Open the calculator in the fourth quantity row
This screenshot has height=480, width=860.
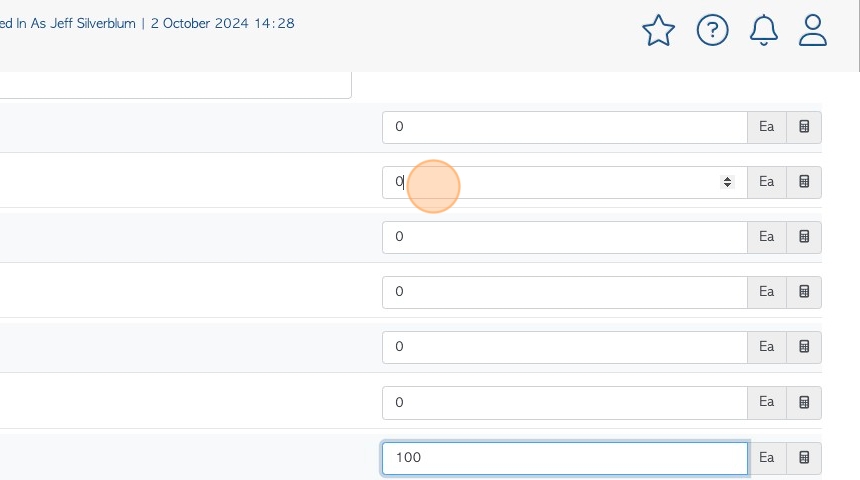(x=804, y=291)
